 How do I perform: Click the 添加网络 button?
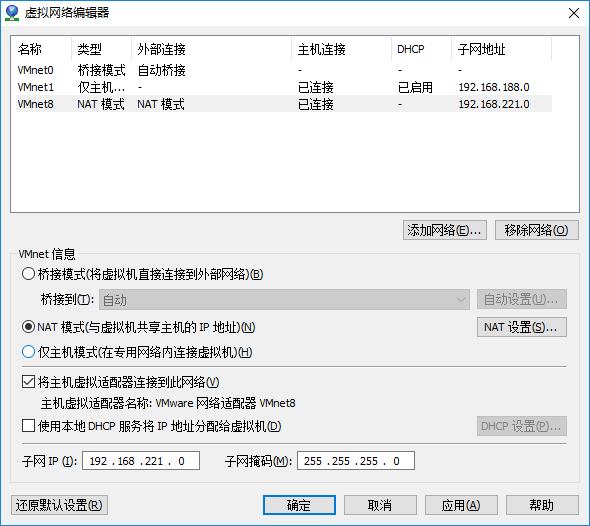[x=444, y=230]
